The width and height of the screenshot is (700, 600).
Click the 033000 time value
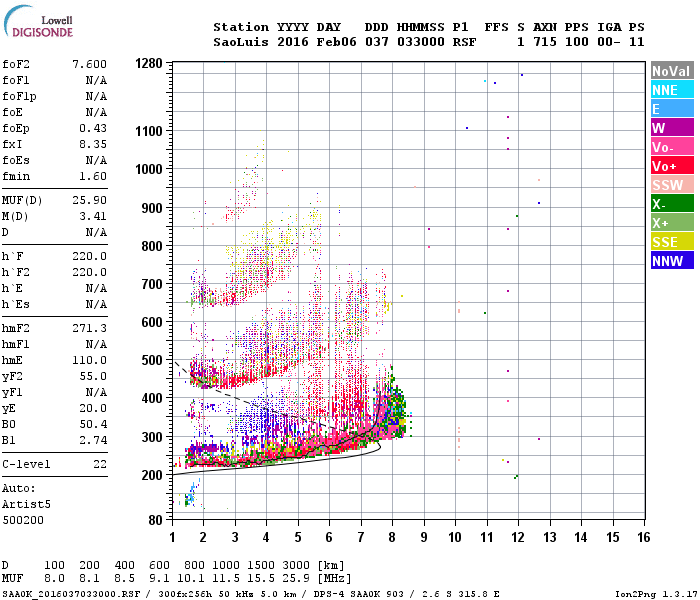421,42
